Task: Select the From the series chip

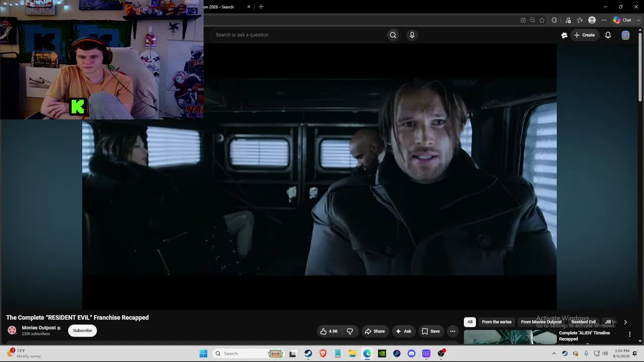Action: [x=497, y=322]
